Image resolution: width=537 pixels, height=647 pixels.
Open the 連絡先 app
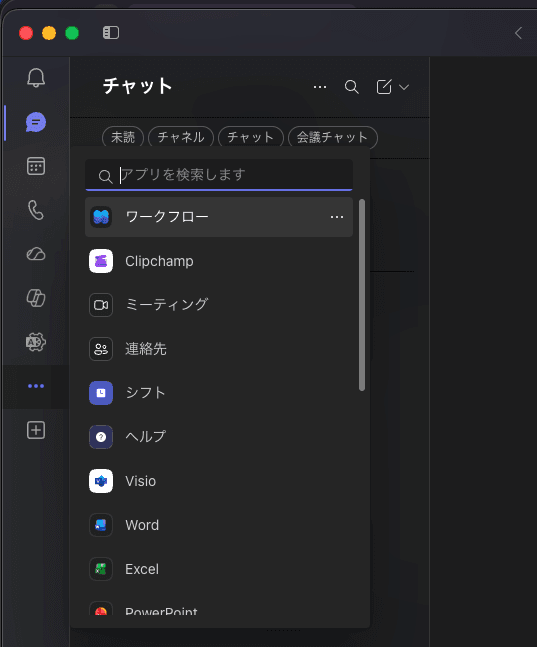(x=219, y=349)
